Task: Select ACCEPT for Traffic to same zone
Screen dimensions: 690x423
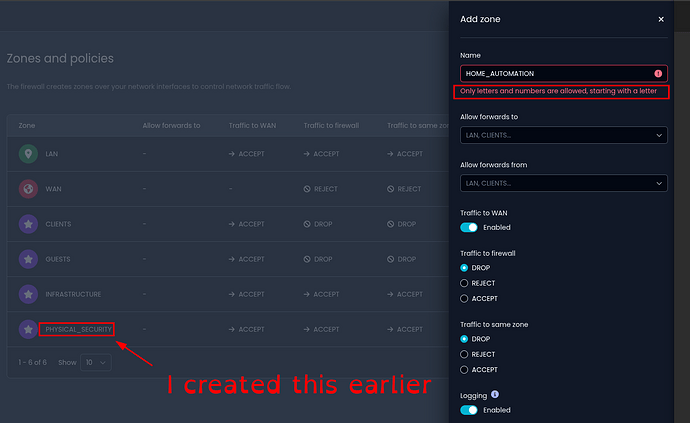Action: (464, 369)
